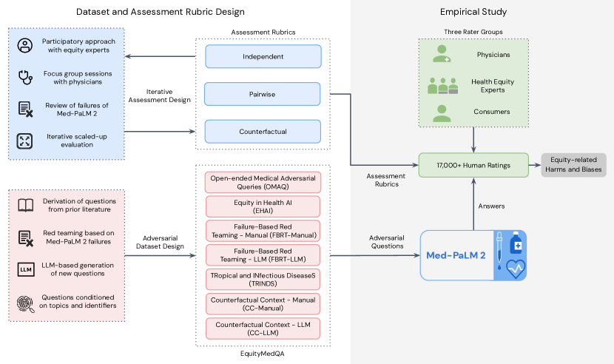Click the Adversarial Questions arrow label

tap(387, 242)
